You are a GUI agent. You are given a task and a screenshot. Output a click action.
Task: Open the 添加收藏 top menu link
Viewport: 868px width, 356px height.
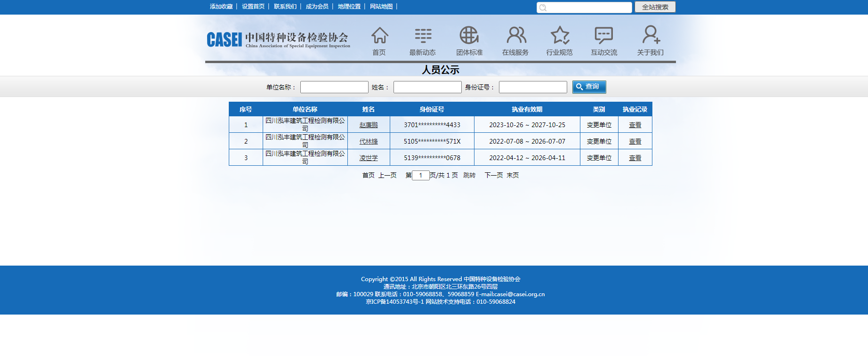point(221,7)
